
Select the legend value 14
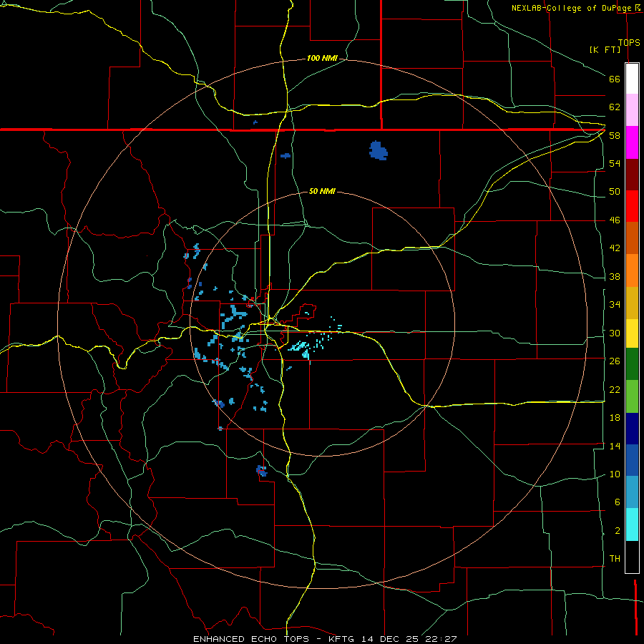615,446
